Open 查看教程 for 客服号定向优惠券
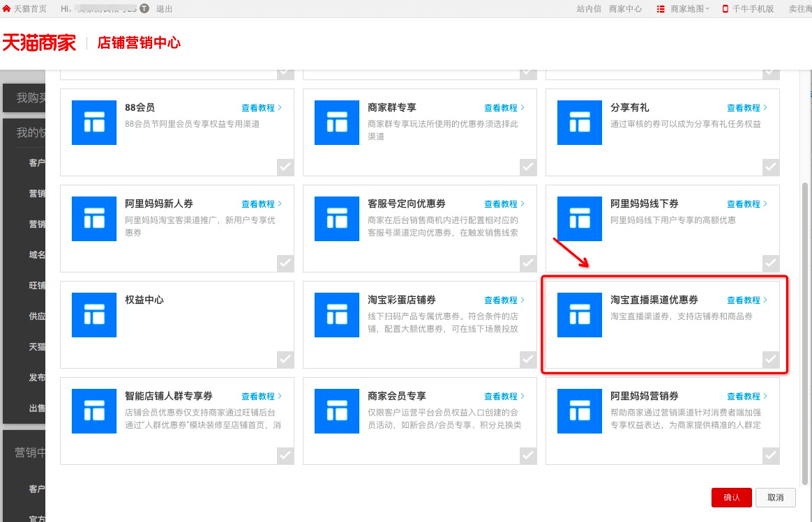The image size is (812, 522). click(504, 204)
